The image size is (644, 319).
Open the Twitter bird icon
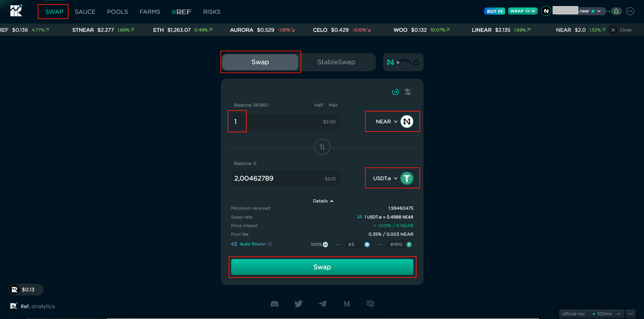click(298, 304)
